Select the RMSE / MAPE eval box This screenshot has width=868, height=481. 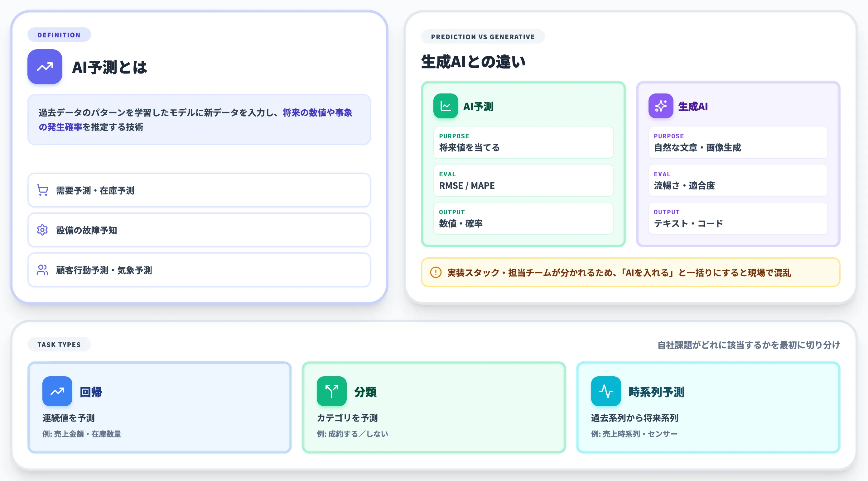click(523, 180)
